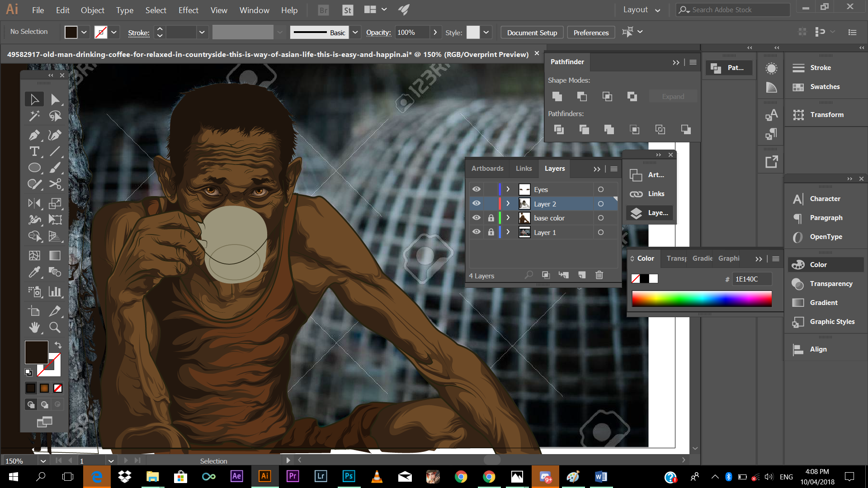868x488 pixels.
Task: Click the hex color field 1E140C
Action: 751,279
